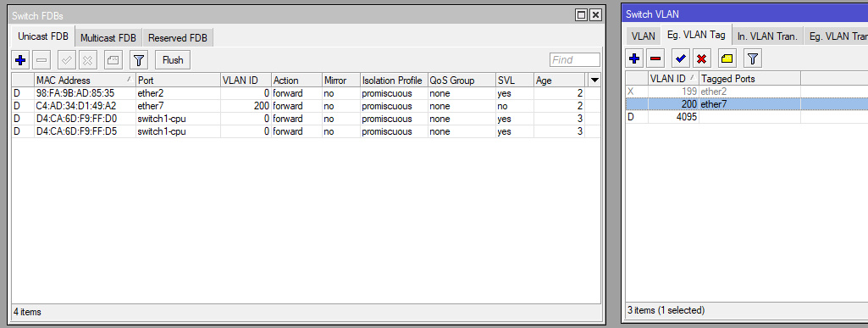Comment icon in Switch FDBs toolbar

pos(113,60)
